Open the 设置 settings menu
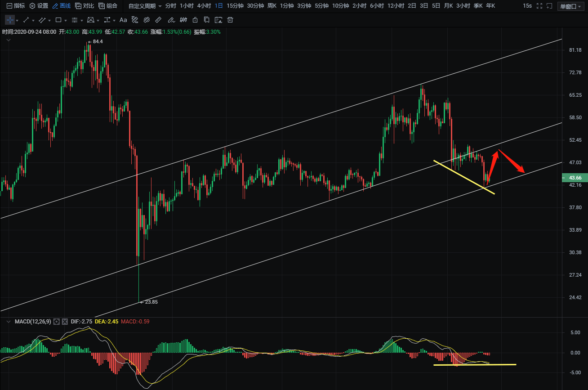 pos(39,6)
